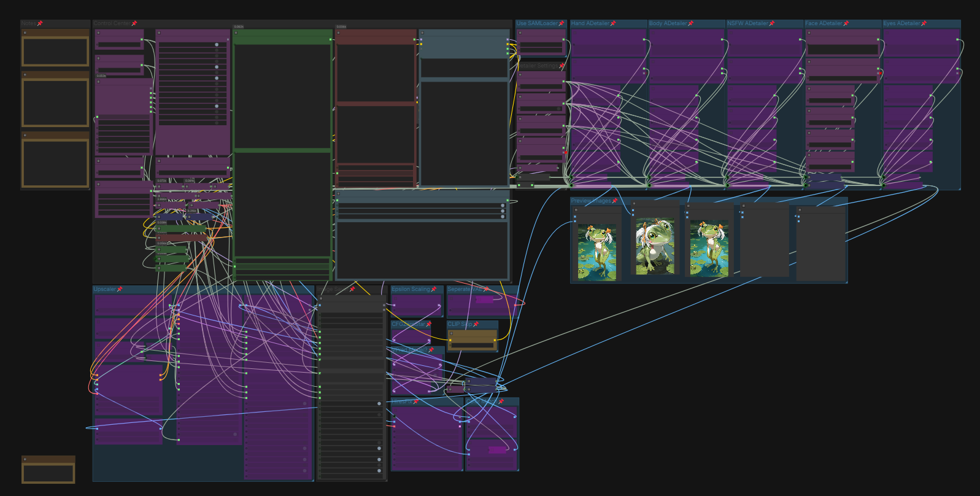Unpin the Face ADetailer group
The image size is (980, 496).
tap(846, 23)
